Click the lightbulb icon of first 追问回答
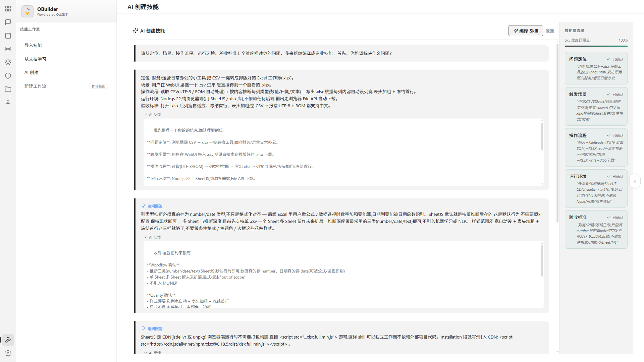This screenshot has width=644, height=362. tap(143, 206)
